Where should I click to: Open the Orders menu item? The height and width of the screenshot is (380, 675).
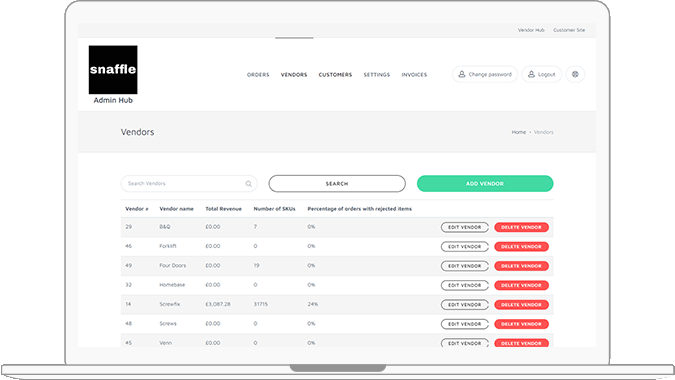click(x=258, y=75)
